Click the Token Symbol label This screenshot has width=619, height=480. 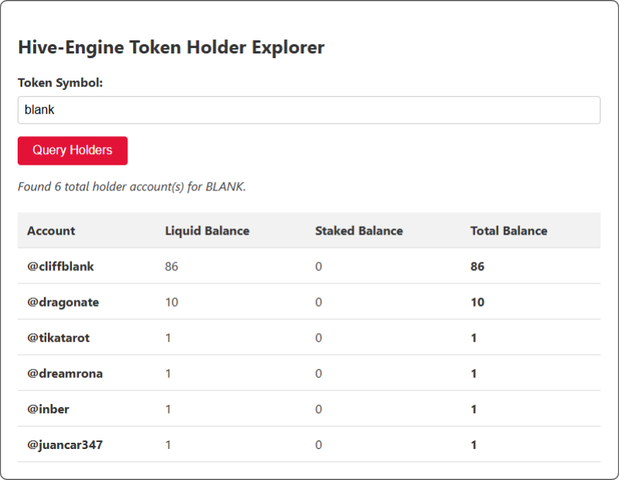click(x=60, y=83)
